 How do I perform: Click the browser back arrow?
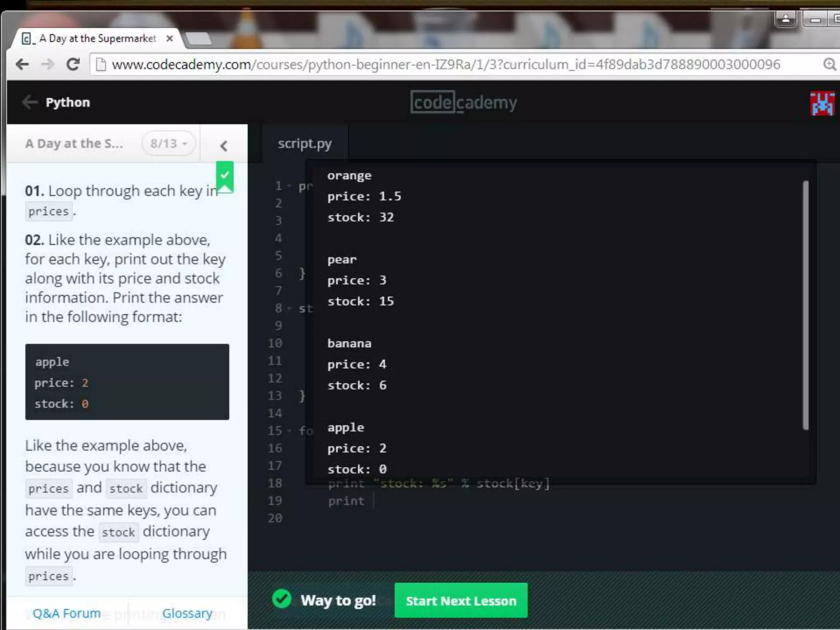click(x=22, y=64)
